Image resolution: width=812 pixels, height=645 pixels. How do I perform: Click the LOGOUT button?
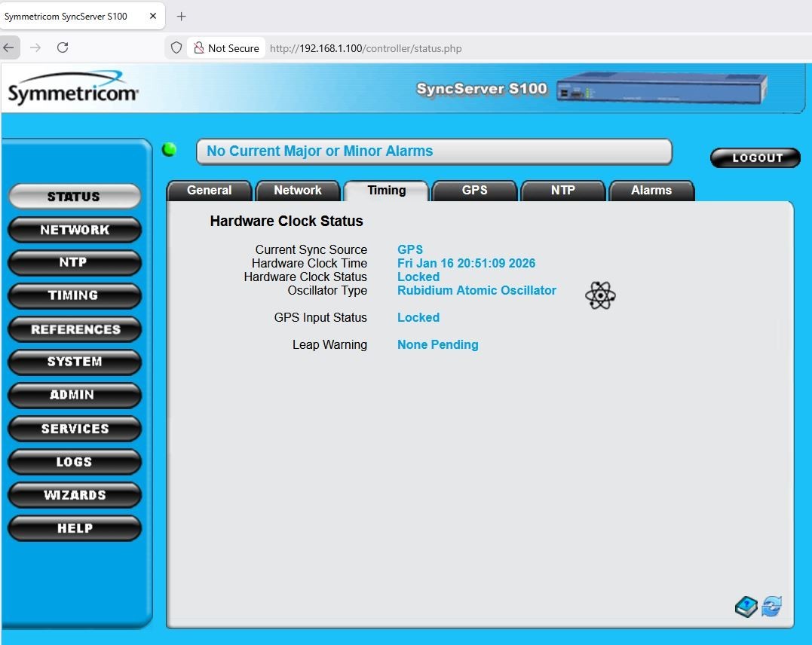(x=755, y=158)
